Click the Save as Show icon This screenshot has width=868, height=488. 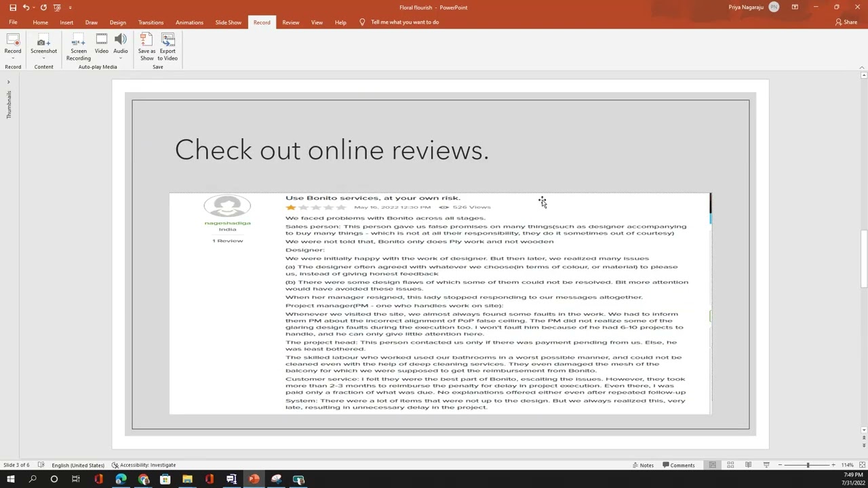tap(146, 40)
